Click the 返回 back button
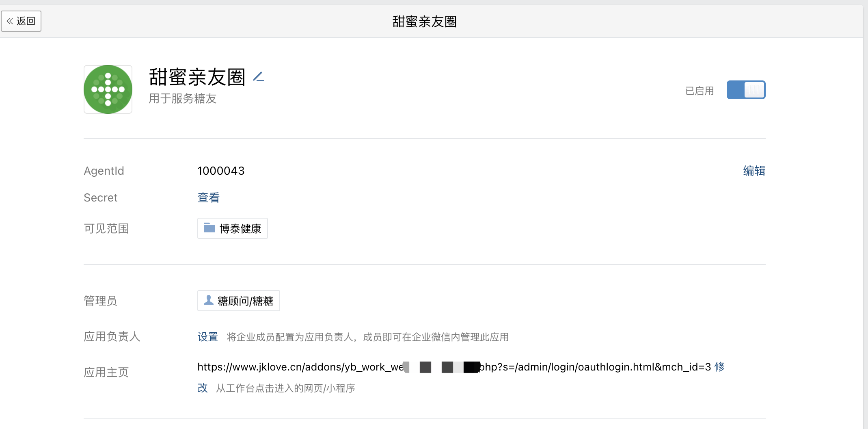 (21, 21)
